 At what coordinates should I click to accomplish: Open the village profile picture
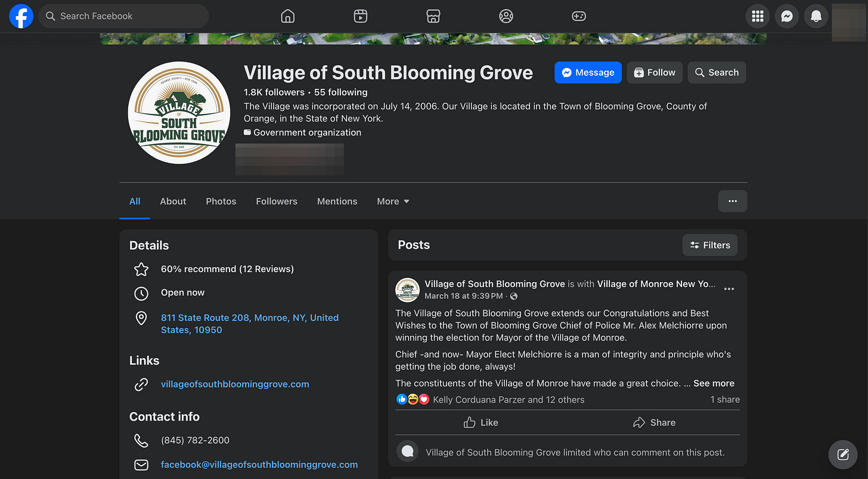click(179, 113)
